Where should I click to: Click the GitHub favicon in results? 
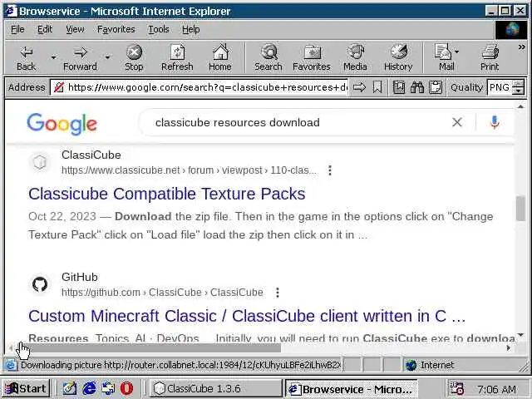coord(40,284)
